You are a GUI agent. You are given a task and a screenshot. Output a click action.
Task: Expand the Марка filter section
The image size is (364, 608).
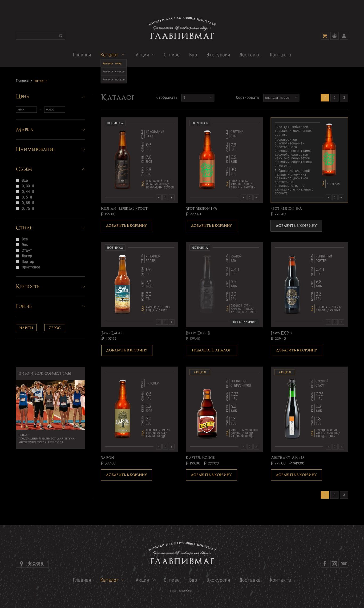click(x=83, y=130)
